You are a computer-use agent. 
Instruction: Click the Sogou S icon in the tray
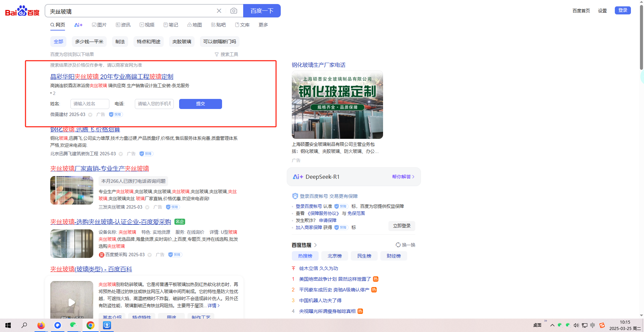point(602,325)
